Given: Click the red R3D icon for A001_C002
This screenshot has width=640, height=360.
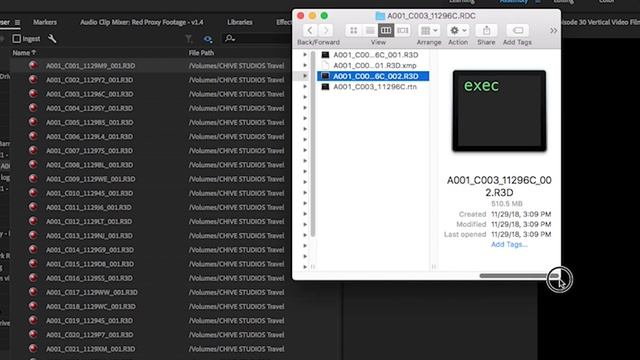Looking at the screenshot, I should (x=33, y=80).
